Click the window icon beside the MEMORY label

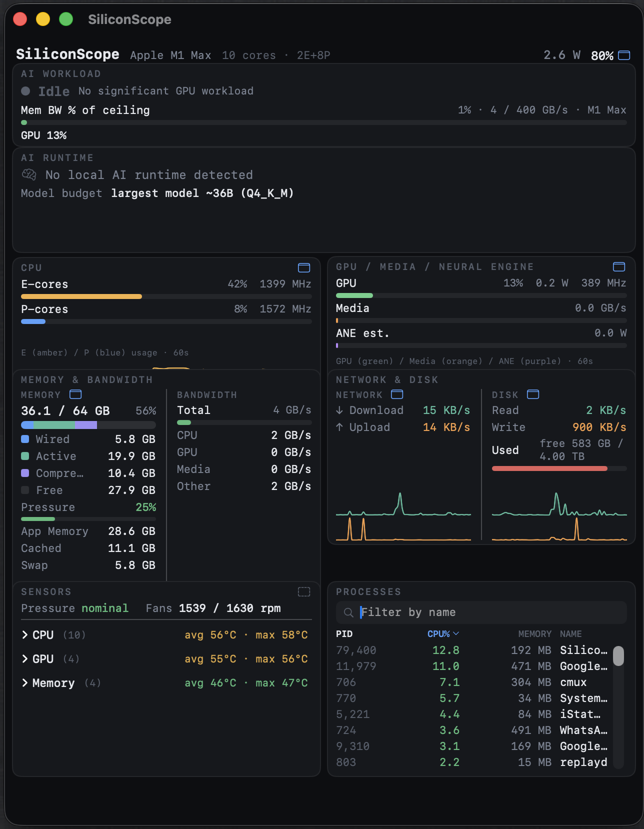pyautogui.click(x=75, y=394)
